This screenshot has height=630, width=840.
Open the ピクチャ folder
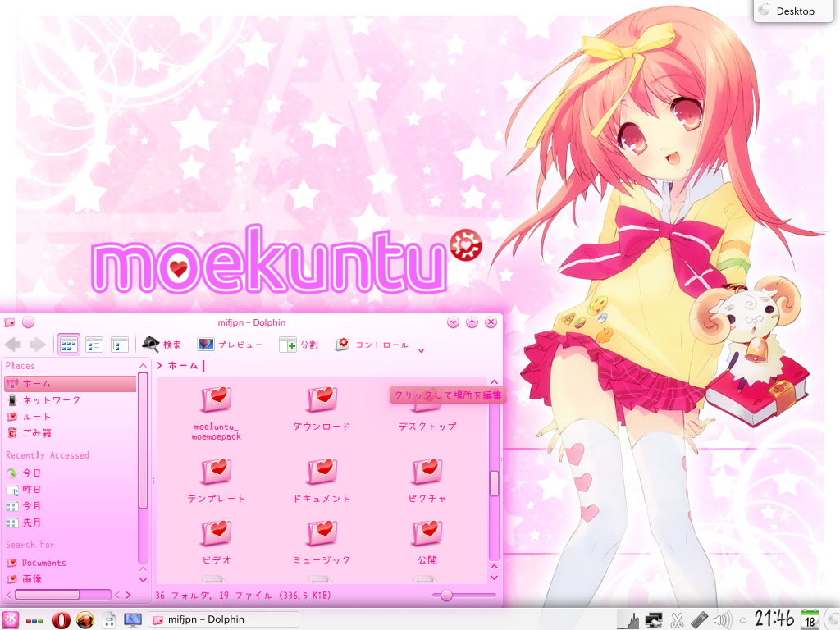(x=427, y=480)
